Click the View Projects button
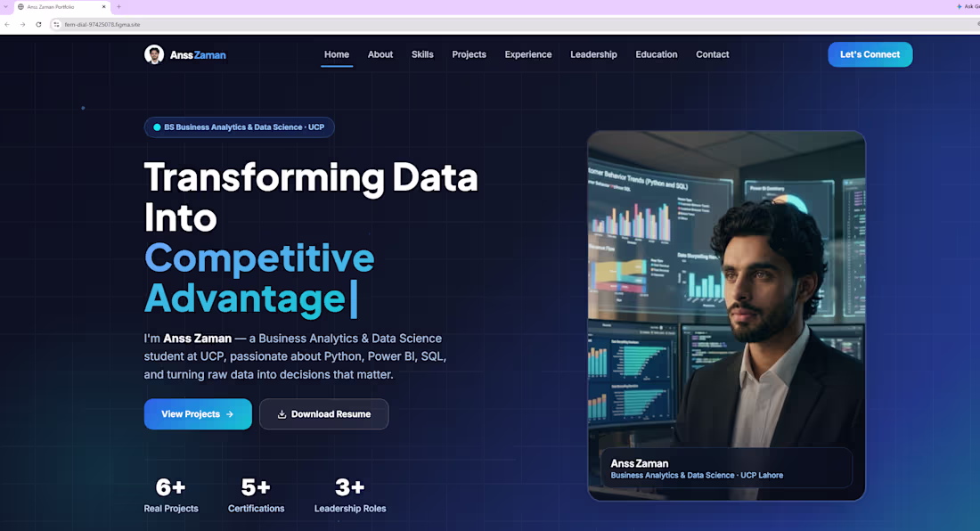980x531 pixels. (198, 414)
